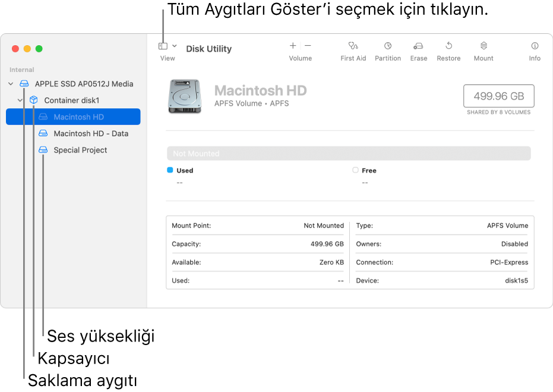This screenshot has height=392, width=553.
Task: Select the Container disk1 cube icon
Action: click(33, 100)
